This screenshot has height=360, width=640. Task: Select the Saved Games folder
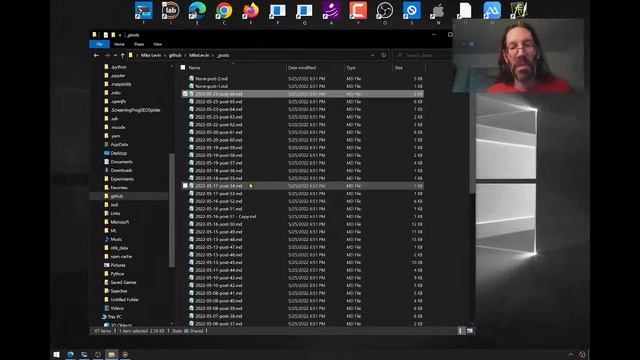click(x=123, y=282)
